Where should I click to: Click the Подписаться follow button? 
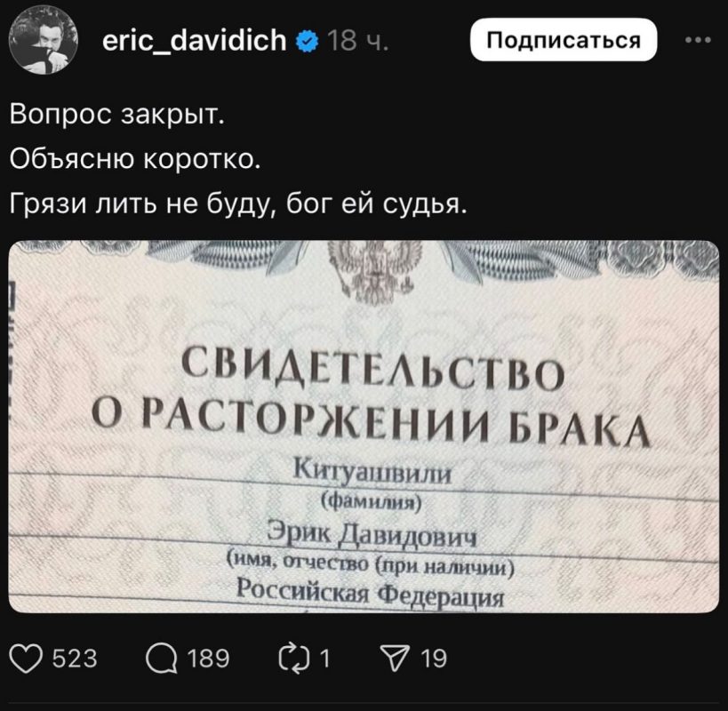(564, 40)
